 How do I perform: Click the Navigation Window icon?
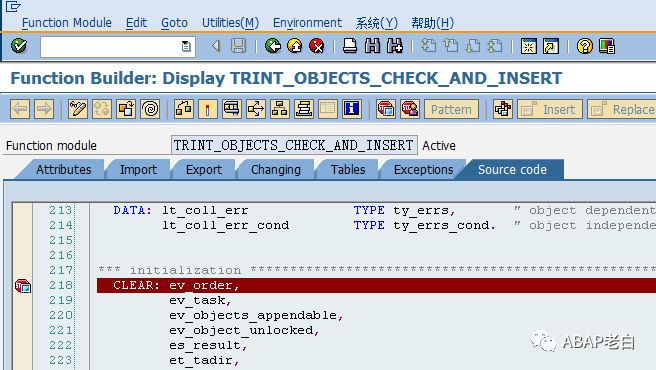pyautogui.click(x=304, y=109)
